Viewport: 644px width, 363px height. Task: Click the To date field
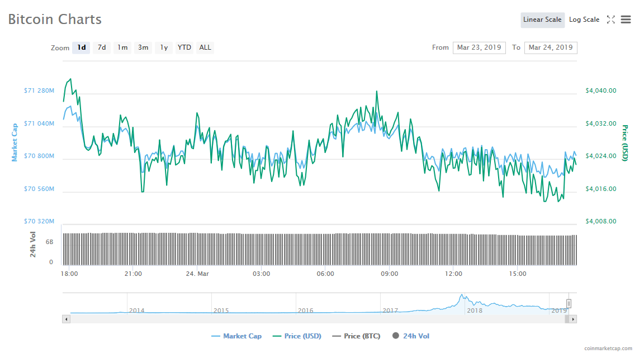coord(551,47)
